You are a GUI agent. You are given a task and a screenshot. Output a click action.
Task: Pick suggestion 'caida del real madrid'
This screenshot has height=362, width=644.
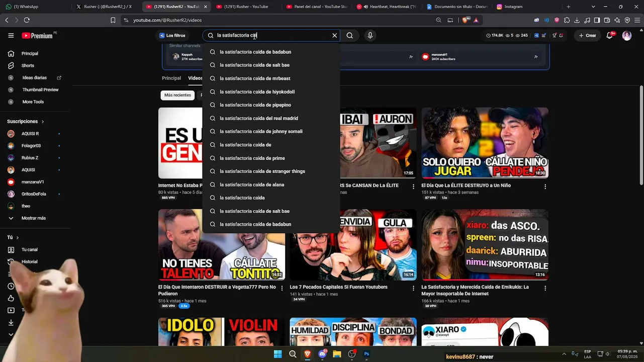point(271,118)
